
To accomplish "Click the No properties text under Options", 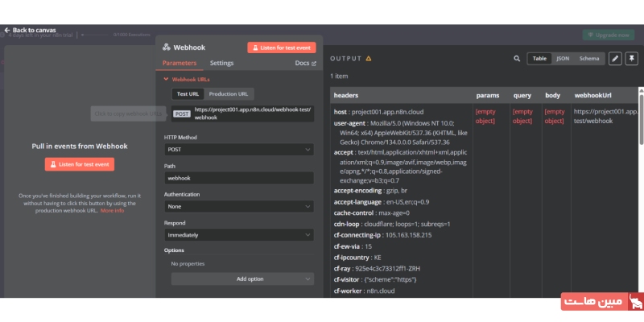I will (x=188, y=264).
